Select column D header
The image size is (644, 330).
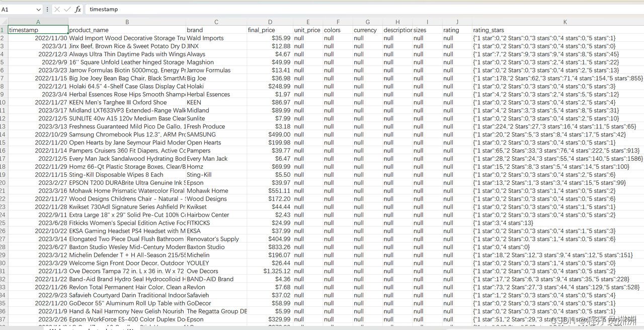tap(270, 22)
